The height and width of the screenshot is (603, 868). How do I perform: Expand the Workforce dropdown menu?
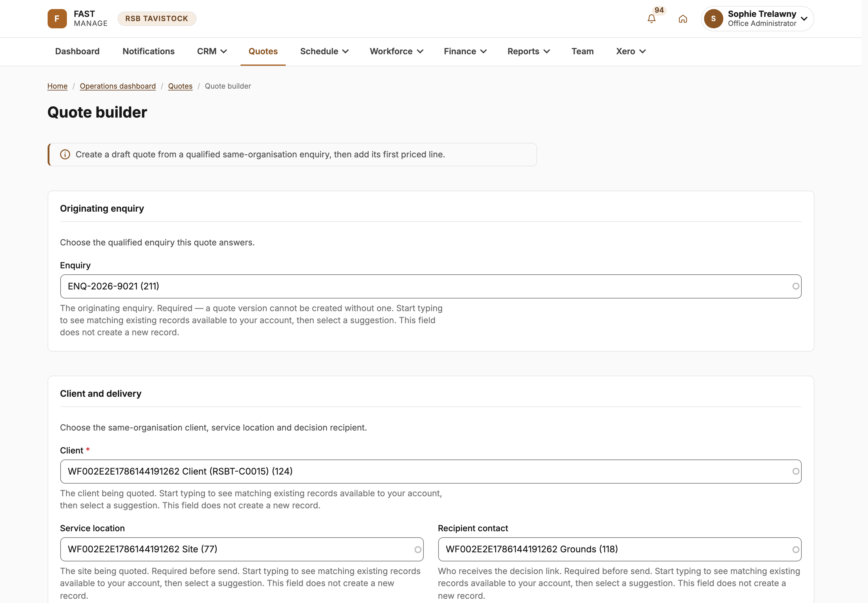(x=396, y=51)
